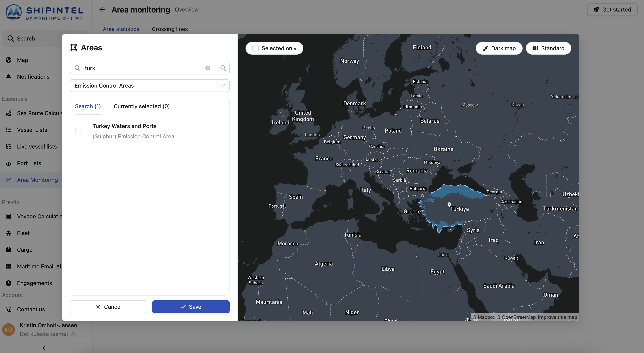Click the Map globe item
644x353 pixels.
tap(22, 60)
